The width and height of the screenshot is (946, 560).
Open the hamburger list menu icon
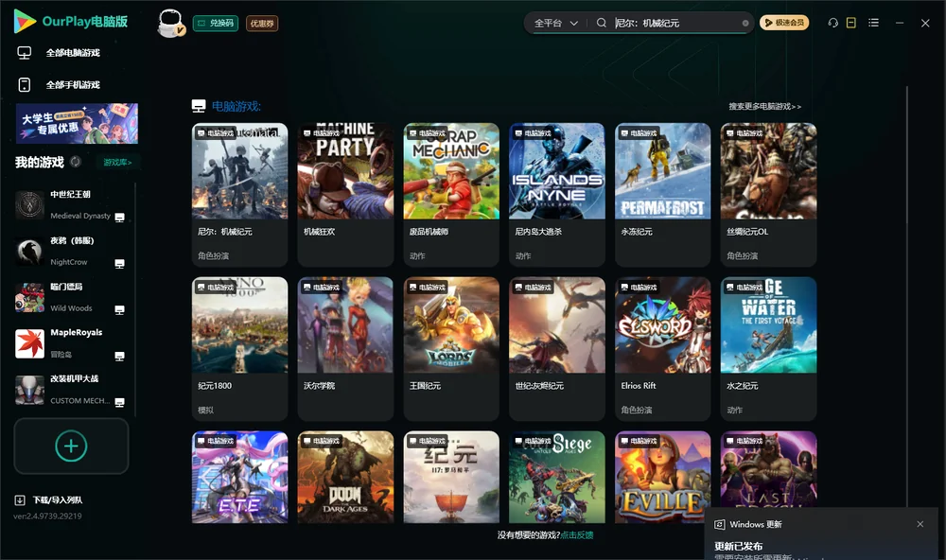point(873,23)
